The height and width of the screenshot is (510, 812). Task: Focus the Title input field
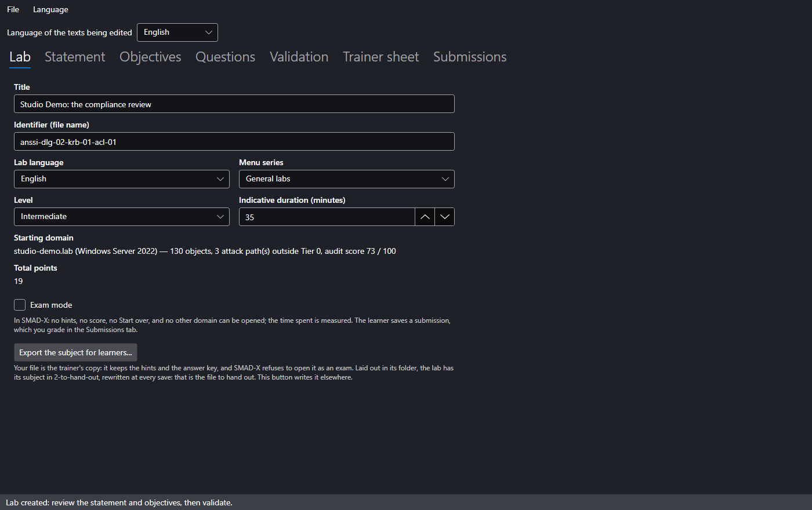point(234,104)
